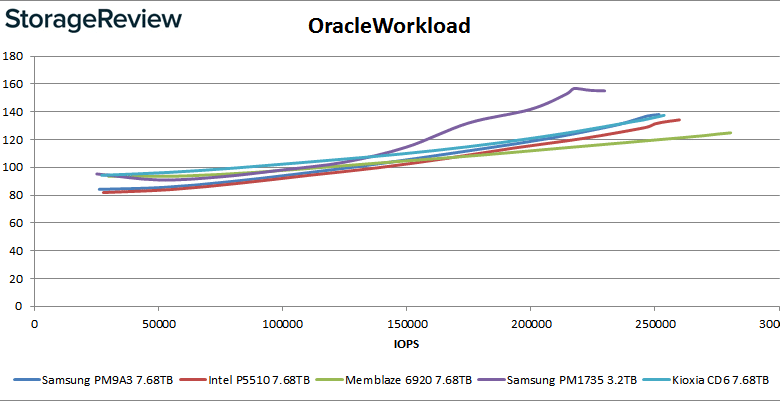Select Samsung PM9A3 7.68TB legend entry
The height and width of the screenshot is (401, 780).
(94, 381)
